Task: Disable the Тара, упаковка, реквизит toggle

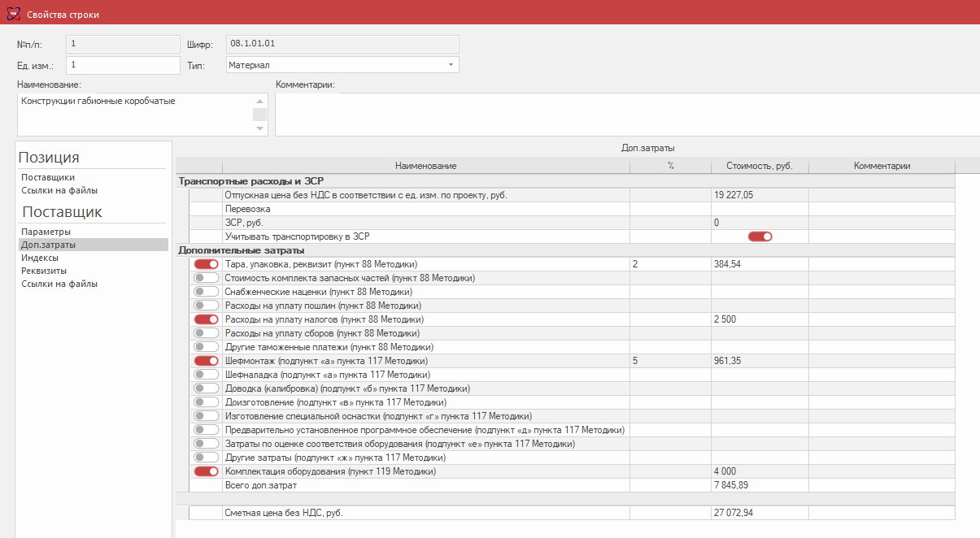Action: pyautogui.click(x=206, y=264)
